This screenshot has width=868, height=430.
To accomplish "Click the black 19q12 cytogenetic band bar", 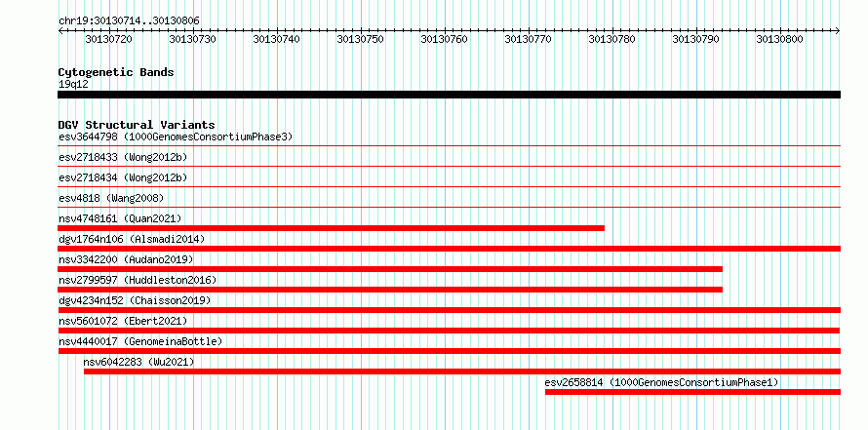I will tap(449, 95).
